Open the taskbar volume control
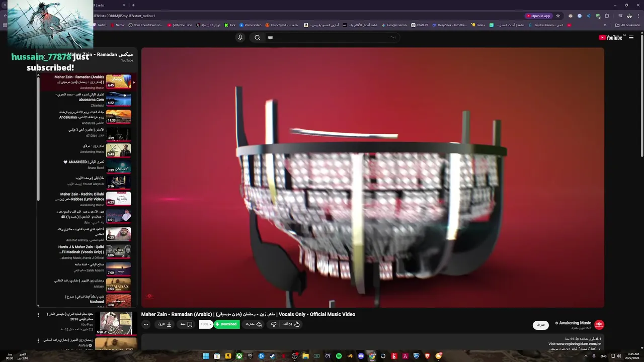The image size is (644, 362). pos(619,356)
